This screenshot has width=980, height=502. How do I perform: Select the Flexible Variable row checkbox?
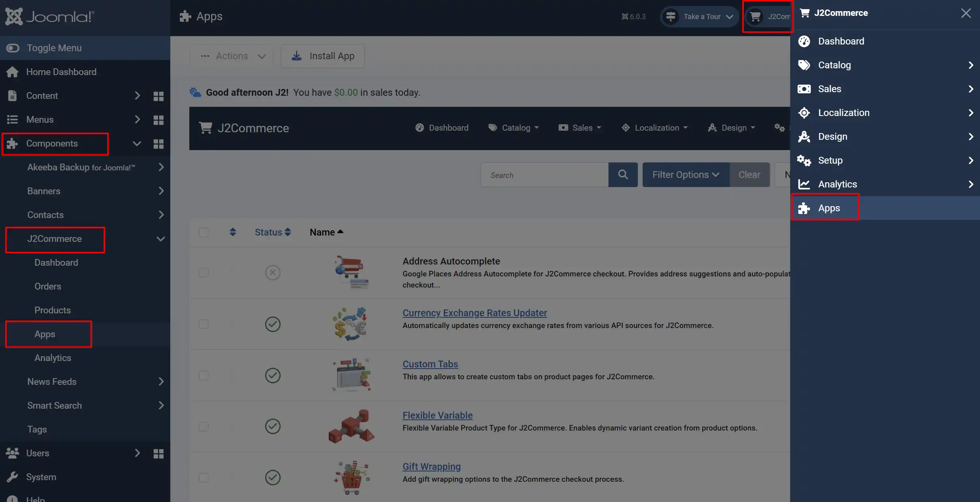(204, 427)
